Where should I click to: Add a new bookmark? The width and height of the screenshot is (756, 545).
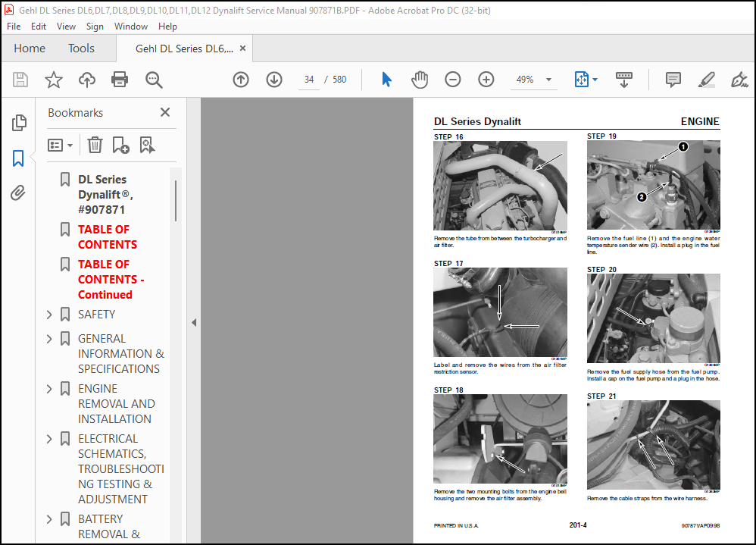coord(120,145)
